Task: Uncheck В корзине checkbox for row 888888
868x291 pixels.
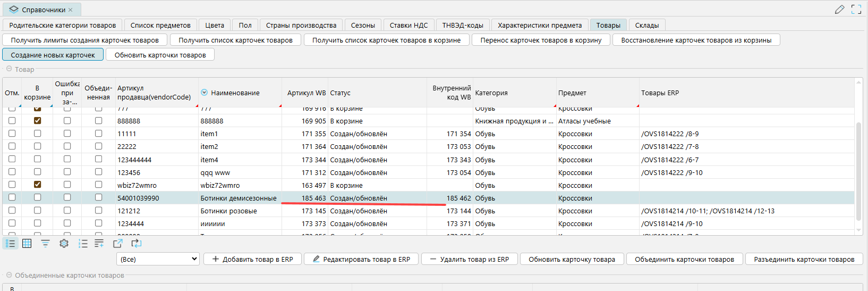Action: [x=37, y=121]
